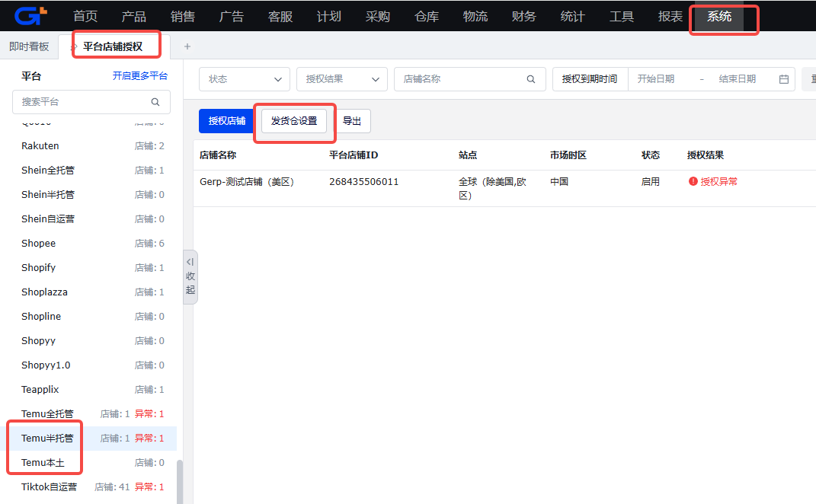The width and height of the screenshot is (816, 504).
Task: Open the 授权到期时间 selector
Action: click(x=590, y=79)
